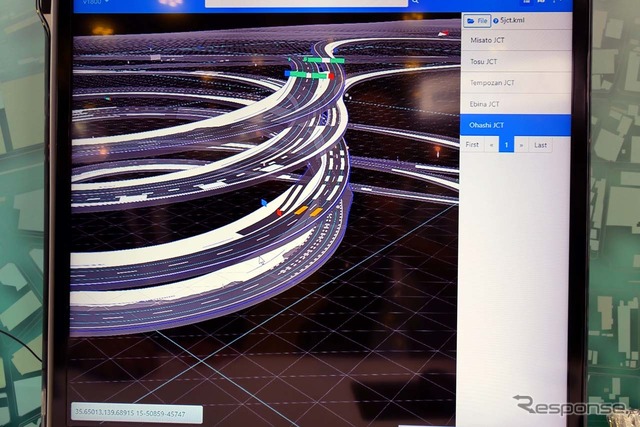640x427 pixels.
Task: Click page number 1
Action: coord(507,145)
